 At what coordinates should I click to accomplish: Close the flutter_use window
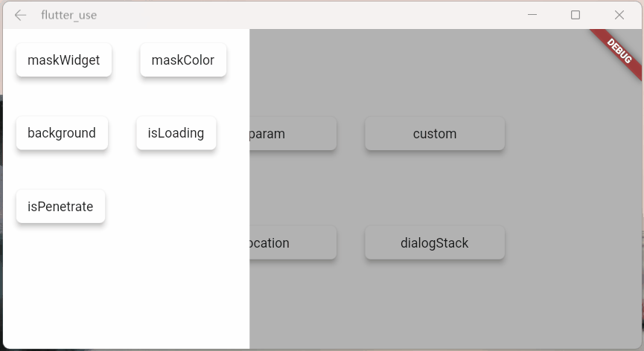click(619, 15)
